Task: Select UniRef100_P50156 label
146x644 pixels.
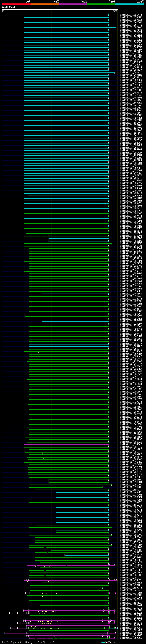Action: pyautogui.click(x=131, y=98)
